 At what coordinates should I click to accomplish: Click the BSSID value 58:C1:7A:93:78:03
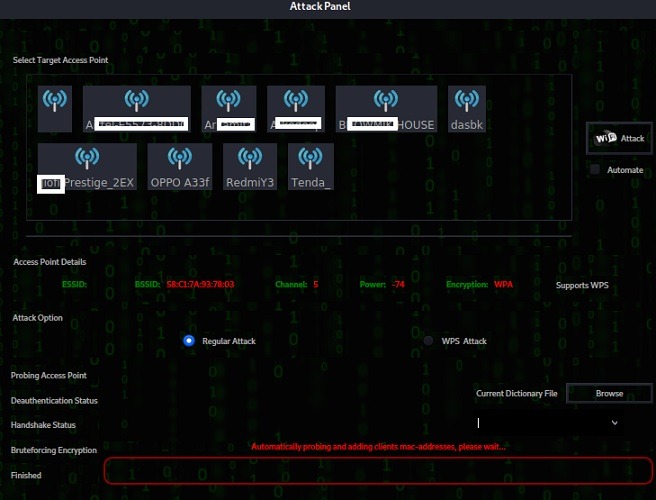tap(200, 285)
